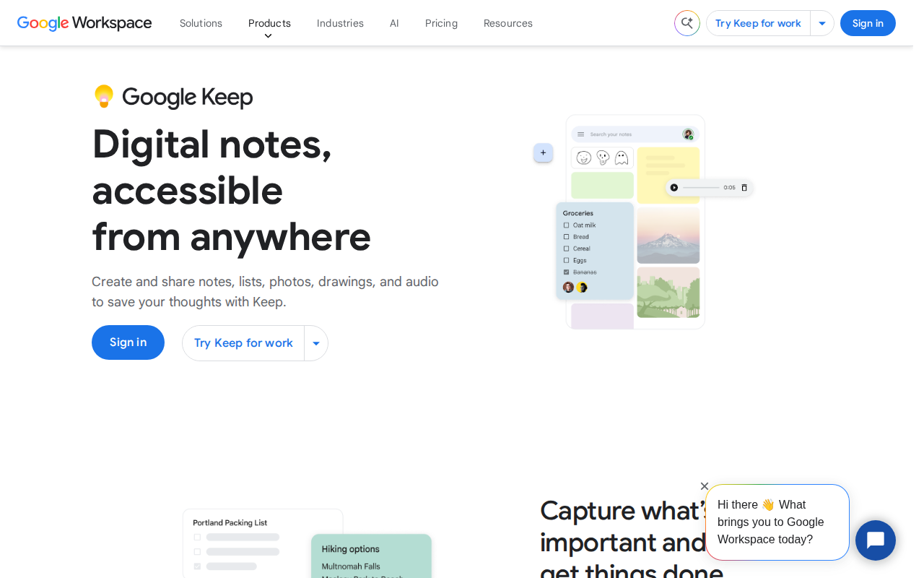Open the Solutions menu
Image resolution: width=924 pixels, height=578 pixels.
(x=201, y=23)
